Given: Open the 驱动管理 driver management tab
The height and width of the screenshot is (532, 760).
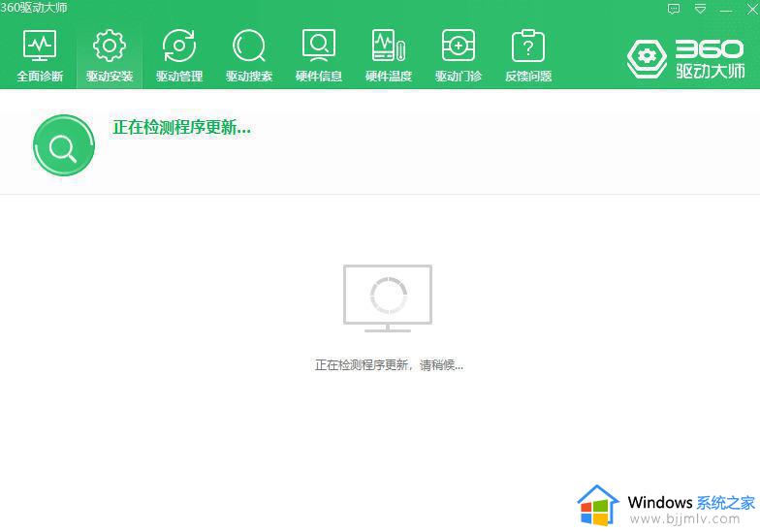Looking at the screenshot, I should click(x=179, y=55).
